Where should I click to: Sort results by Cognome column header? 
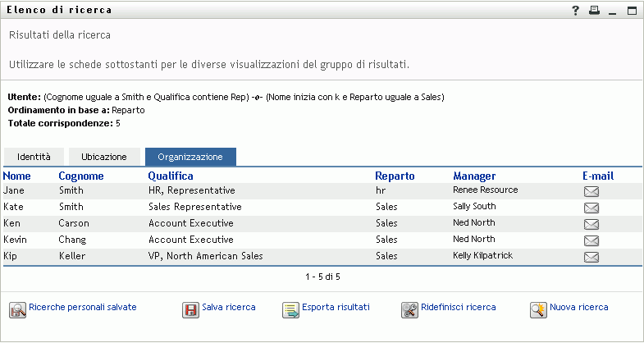click(x=81, y=176)
